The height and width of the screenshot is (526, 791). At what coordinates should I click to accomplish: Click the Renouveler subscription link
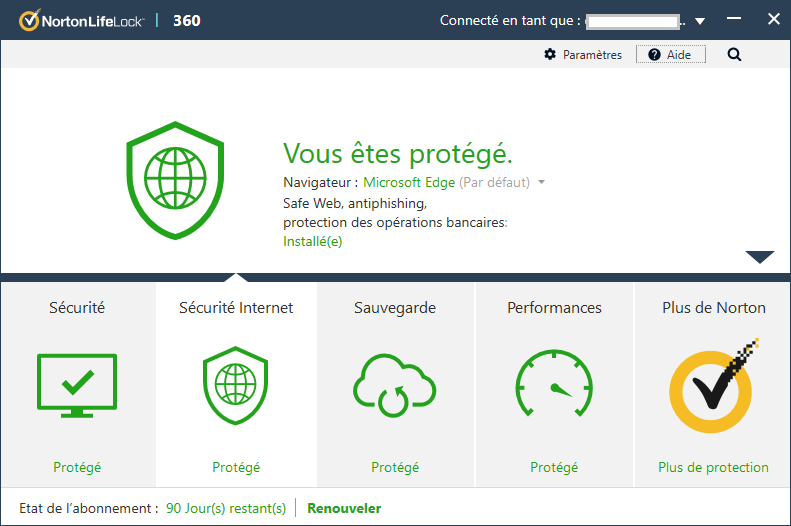point(344,508)
